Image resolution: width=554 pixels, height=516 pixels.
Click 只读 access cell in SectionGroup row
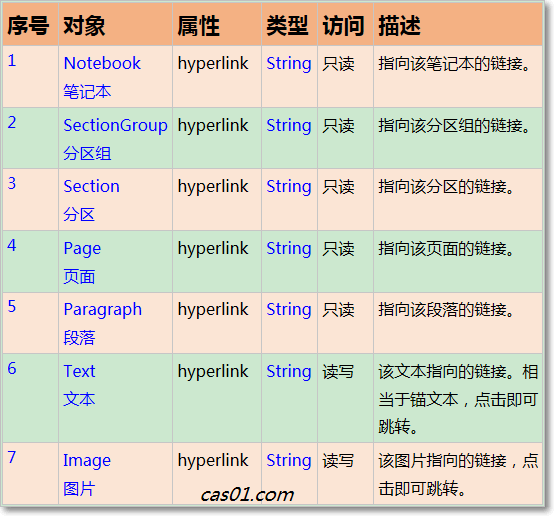[338, 126]
